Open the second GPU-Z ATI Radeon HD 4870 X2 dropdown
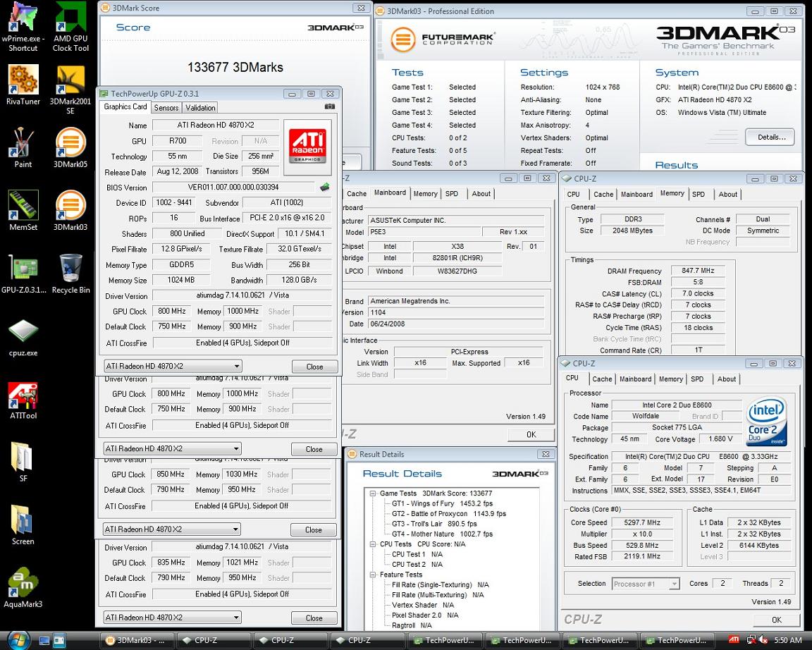This screenshot has height=650, width=812. (173, 448)
